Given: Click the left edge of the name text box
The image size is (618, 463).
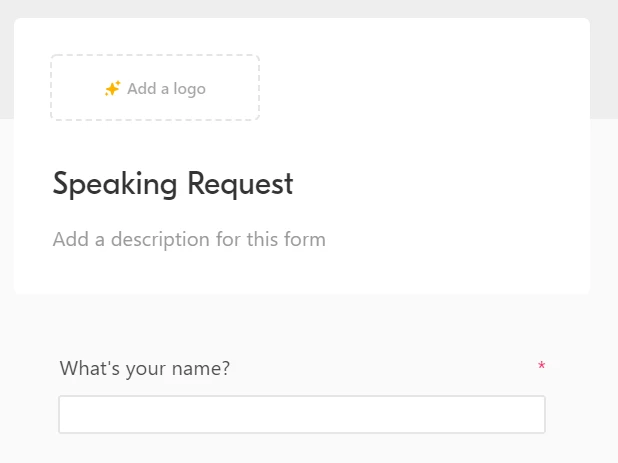Looking at the screenshot, I should point(67,415).
